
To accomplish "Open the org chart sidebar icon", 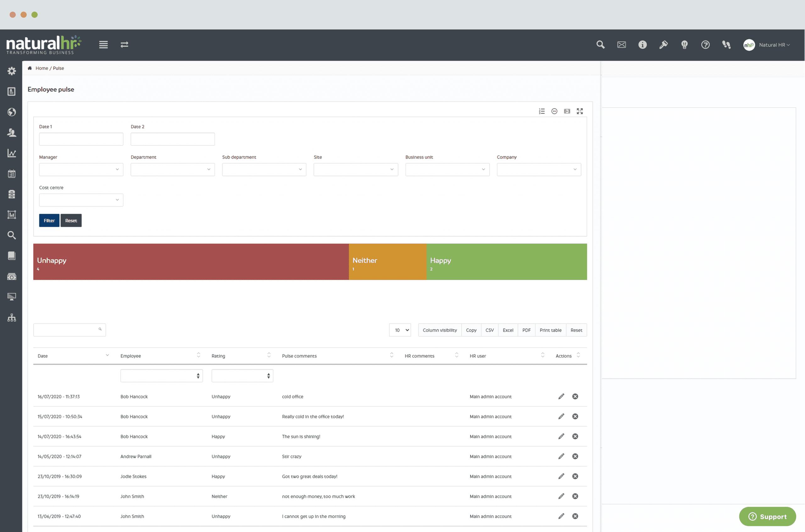I will [12, 318].
